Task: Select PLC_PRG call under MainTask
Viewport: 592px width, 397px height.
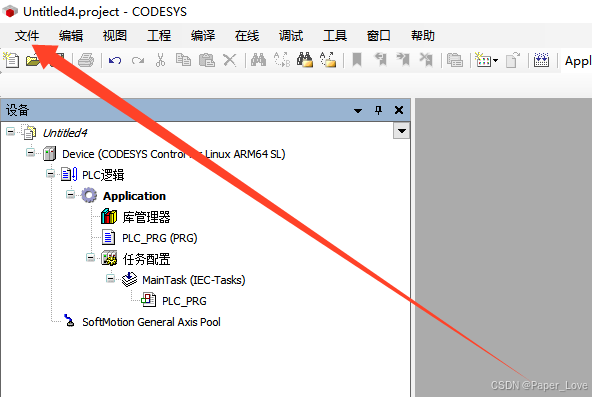Action: (184, 301)
